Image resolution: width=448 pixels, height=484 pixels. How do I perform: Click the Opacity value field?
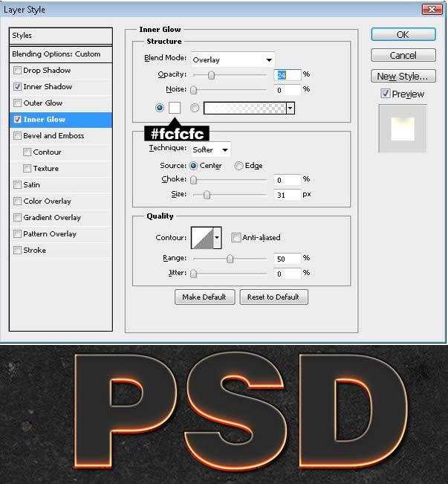pyautogui.click(x=288, y=75)
